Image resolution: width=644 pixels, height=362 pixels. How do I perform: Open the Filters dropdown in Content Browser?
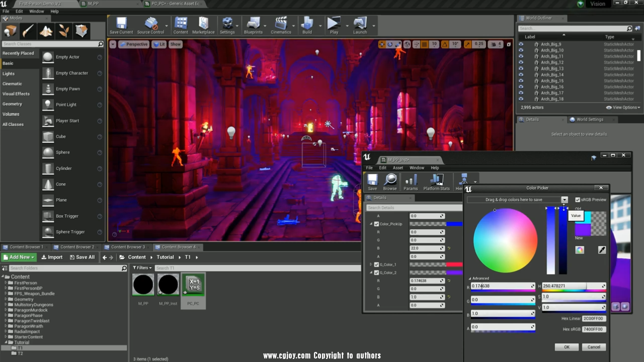tap(143, 268)
